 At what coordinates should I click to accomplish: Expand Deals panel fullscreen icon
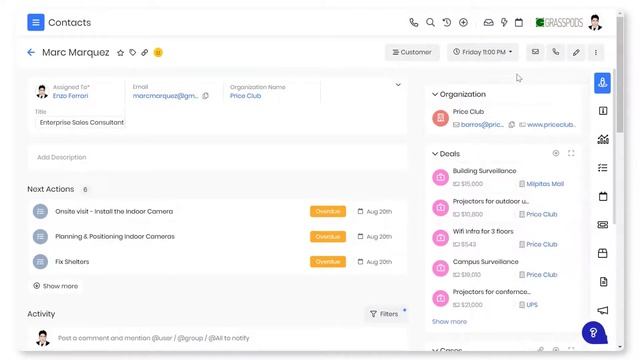click(571, 153)
